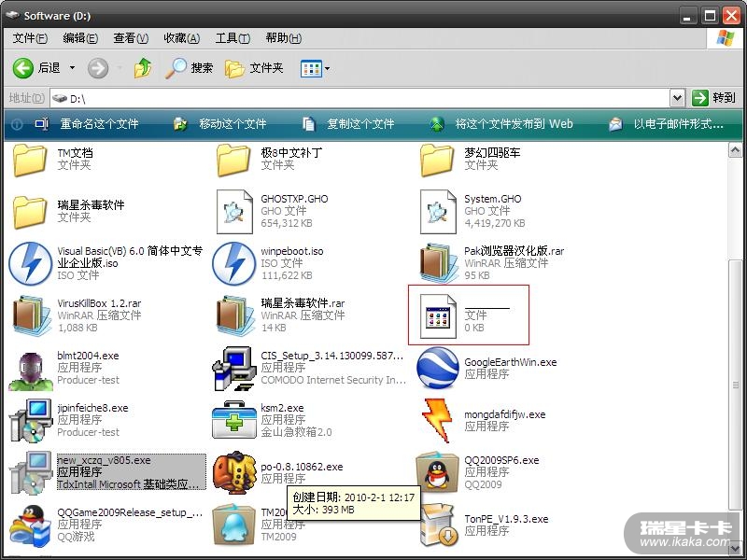Image resolution: width=747 pixels, height=560 pixels.
Task: Click the Software (D:) title bar drive icon
Action: tap(12, 15)
